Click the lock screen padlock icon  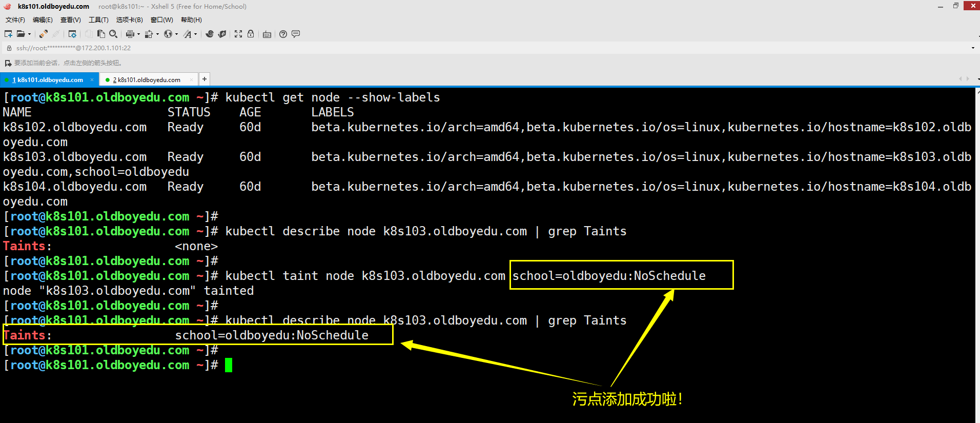251,34
